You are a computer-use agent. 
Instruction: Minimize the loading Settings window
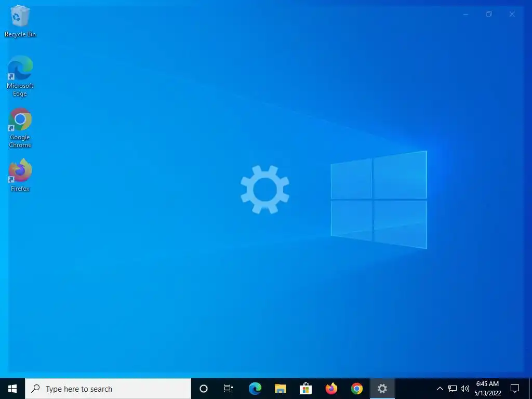tap(466, 14)
